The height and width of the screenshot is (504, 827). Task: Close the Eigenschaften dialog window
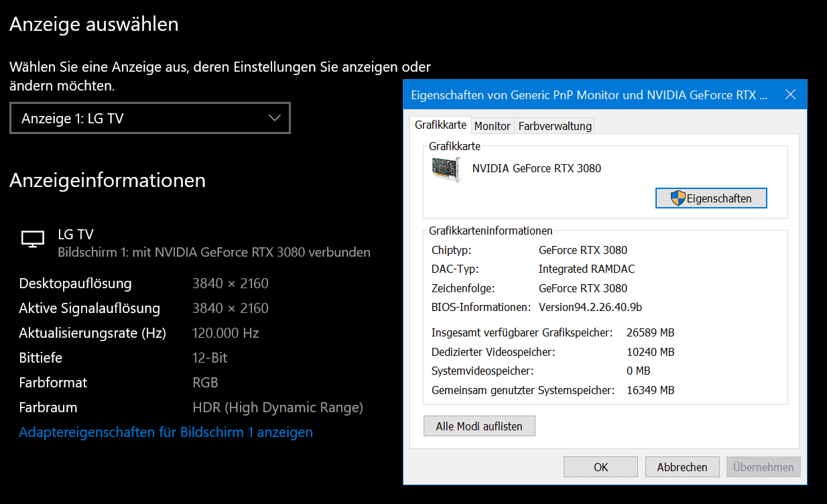[790, 94]
